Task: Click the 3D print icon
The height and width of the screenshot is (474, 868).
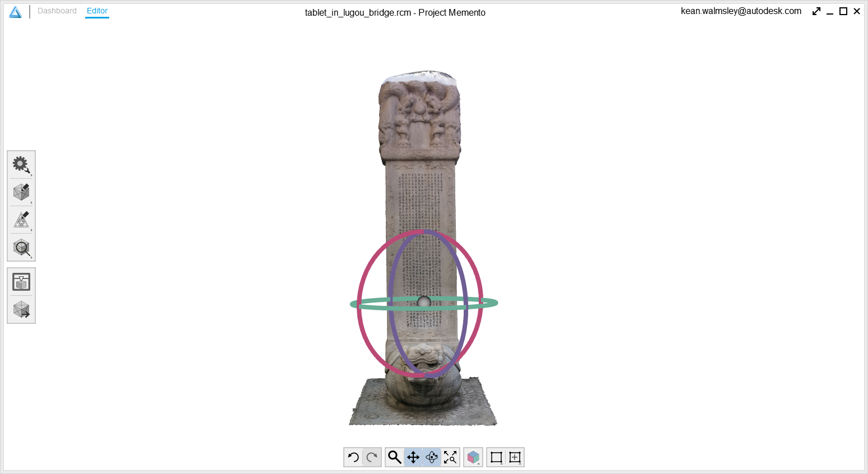Action: click(x=21, y=282)
